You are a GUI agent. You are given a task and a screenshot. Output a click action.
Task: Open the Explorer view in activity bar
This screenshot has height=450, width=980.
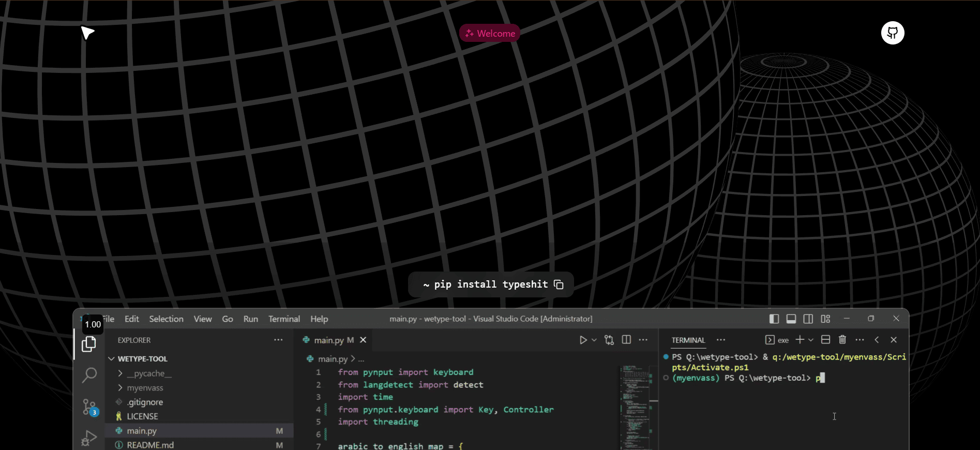[89, 344]
